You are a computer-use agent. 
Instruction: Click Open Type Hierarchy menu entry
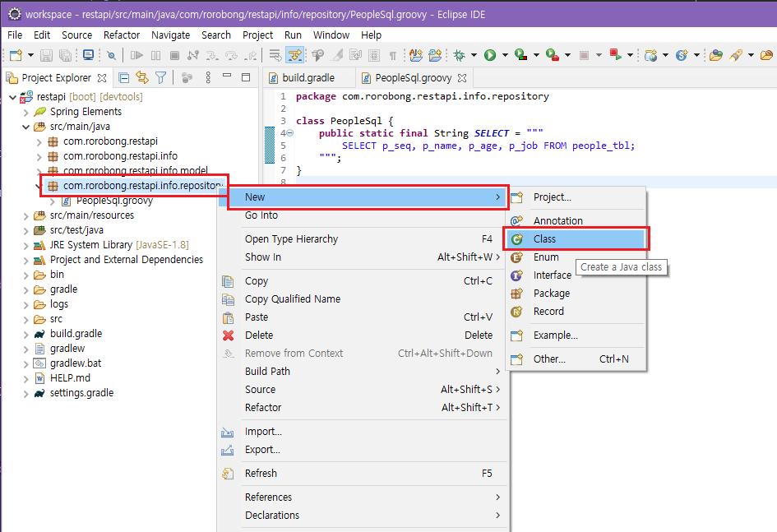point(363,239)
